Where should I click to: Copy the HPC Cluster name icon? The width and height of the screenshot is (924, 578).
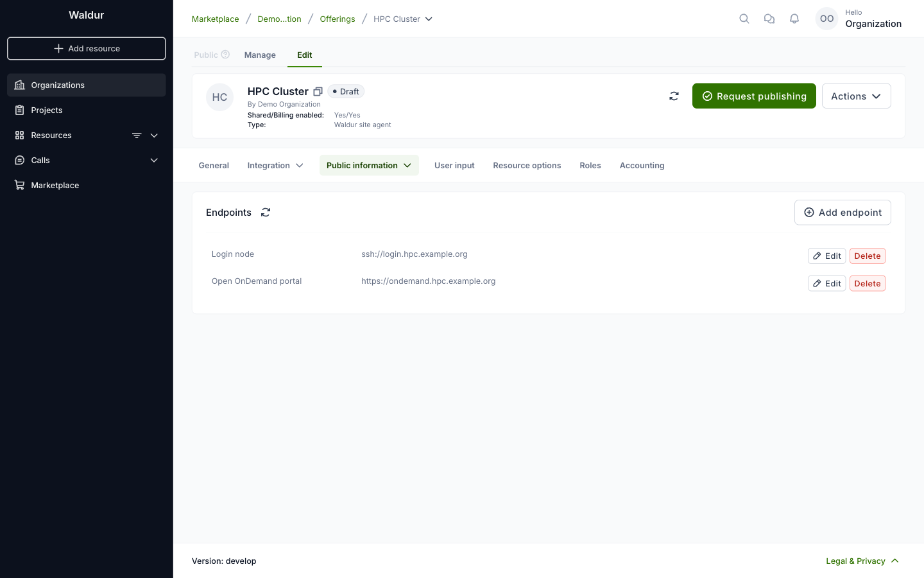pyautogui.click(x=318, y=91)
